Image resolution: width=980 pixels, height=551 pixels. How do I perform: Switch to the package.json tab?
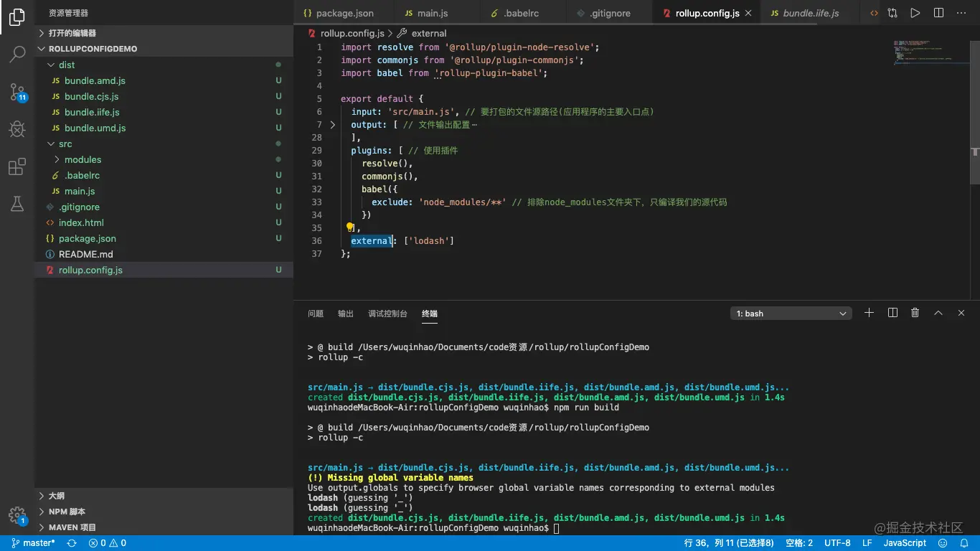344,13
